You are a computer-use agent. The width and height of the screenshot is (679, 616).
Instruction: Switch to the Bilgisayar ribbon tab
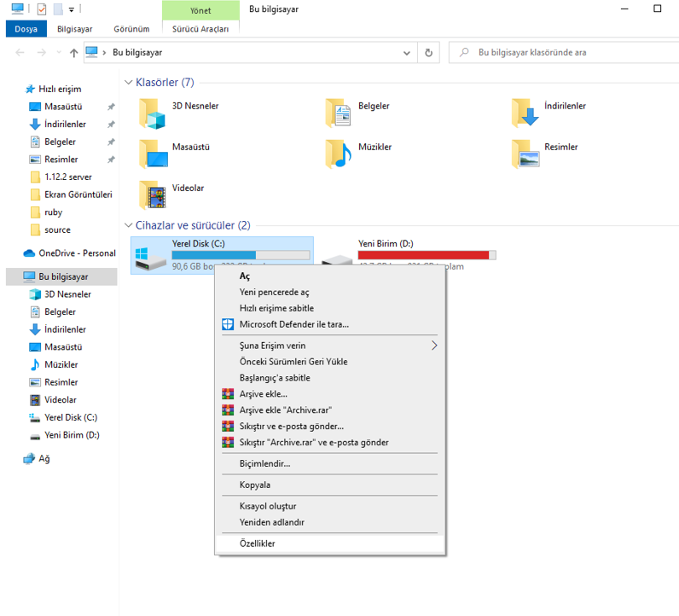75,29
